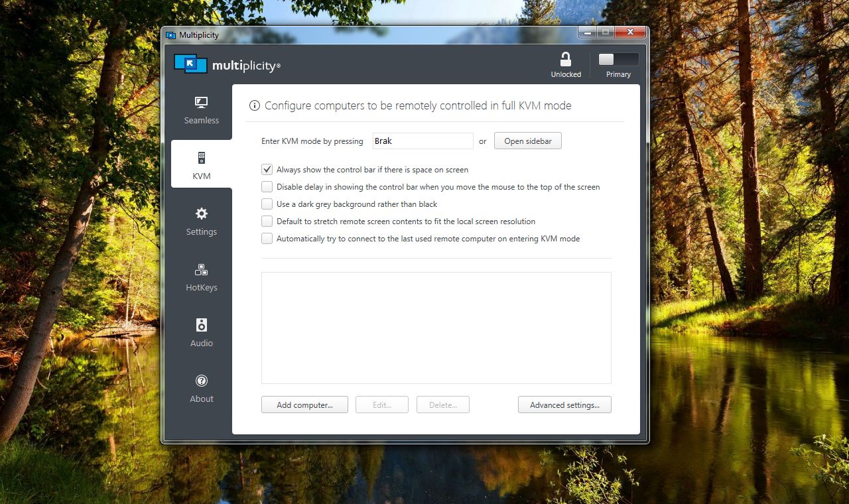Maximize the Multiplicity window
Viewport: 849px width, 504px height.
pyautogui.click(x=606, y=32)
